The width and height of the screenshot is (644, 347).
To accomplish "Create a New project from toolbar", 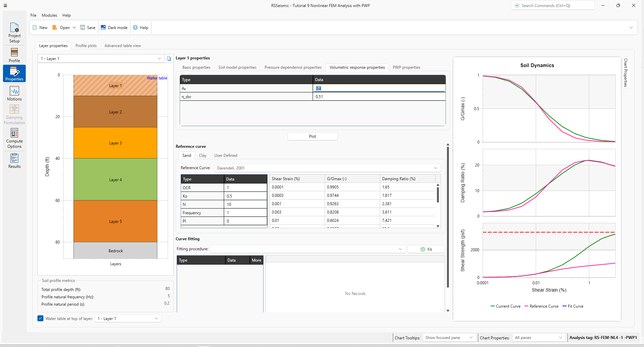I will (40, 28).
